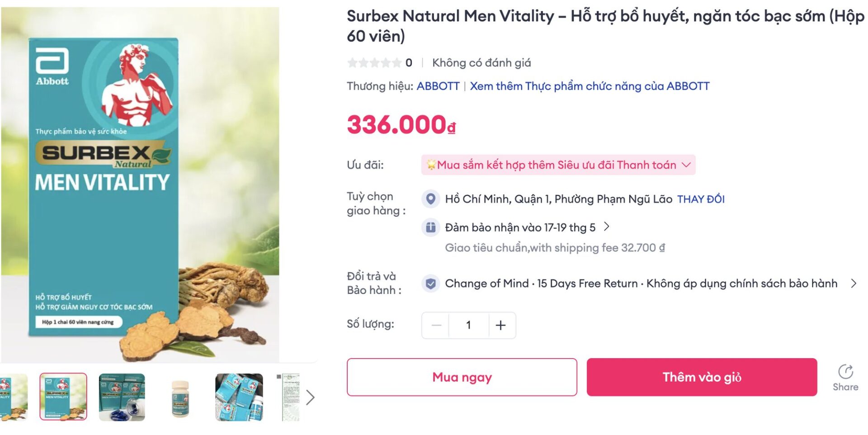This screenshot has width=868, height=435.
Task: Click the quantity input field
Action: [468, 325]
